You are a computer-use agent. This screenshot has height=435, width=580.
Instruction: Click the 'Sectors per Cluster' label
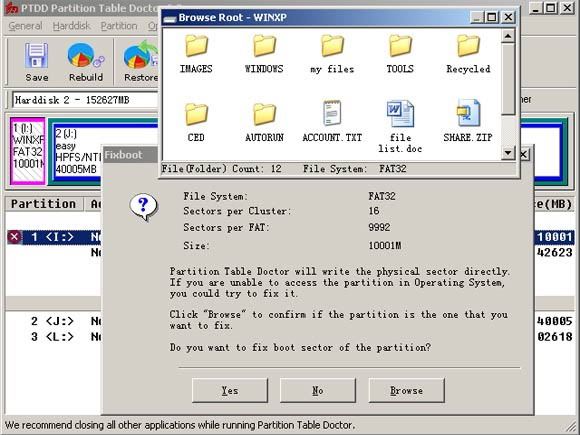pos(237,211)
